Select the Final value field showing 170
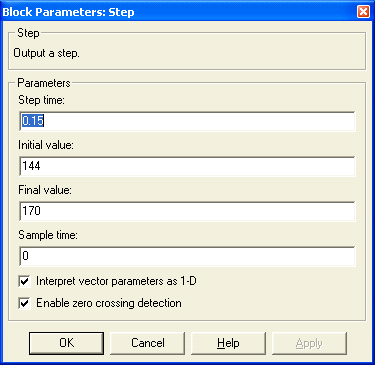The height and width of the screenshot is (365, 375). pos(187,211)
